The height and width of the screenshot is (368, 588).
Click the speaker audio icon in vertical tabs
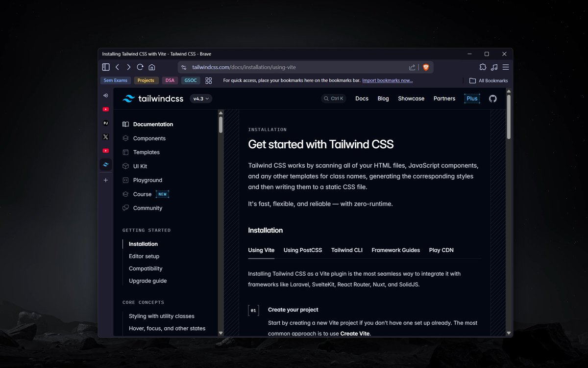pyautogui.click(x=105, y=96)
